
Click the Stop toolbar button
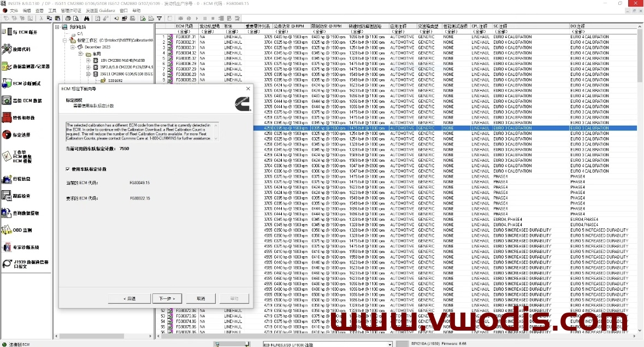click(x=212, y=19)
